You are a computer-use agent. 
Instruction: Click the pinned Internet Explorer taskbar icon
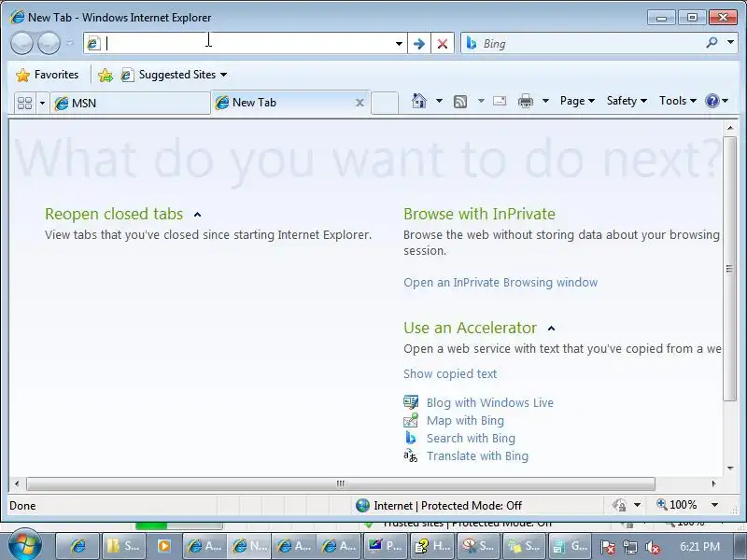point(78,546)
